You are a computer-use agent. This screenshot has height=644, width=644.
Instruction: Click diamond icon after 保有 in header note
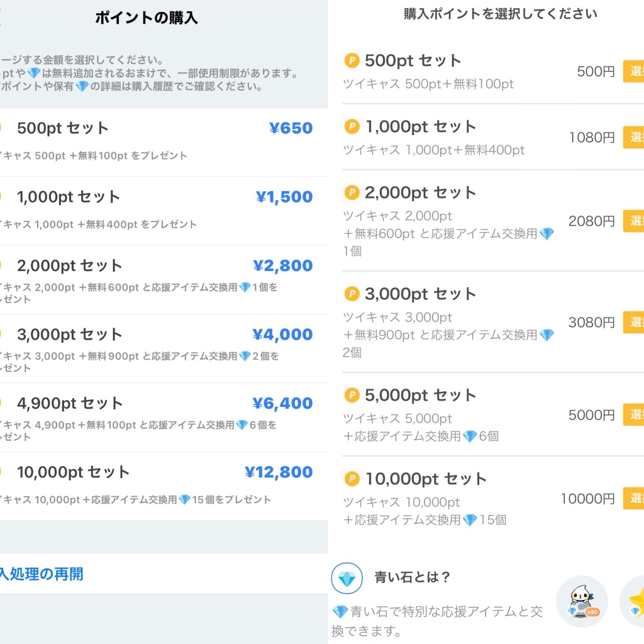pyautogui.click(x=82, y=87)
